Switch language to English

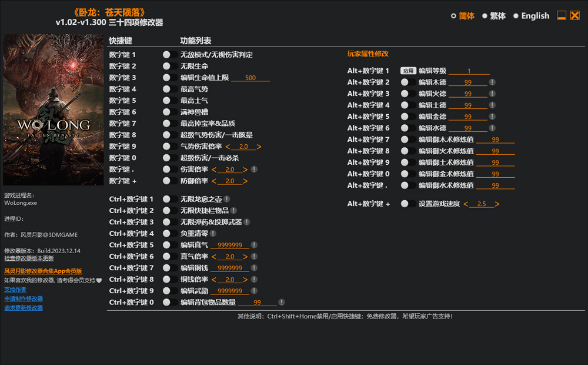[531, 16]
